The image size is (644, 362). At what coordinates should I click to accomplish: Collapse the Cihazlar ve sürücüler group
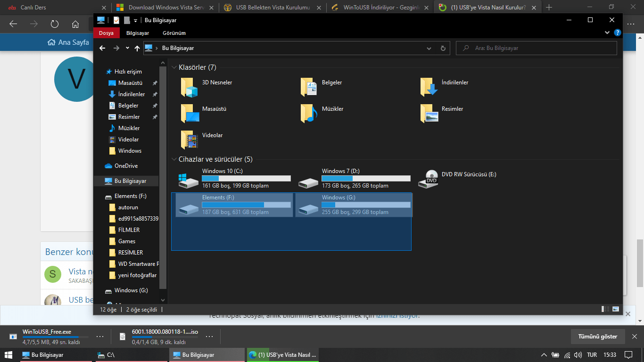click(x=174, y=159)
